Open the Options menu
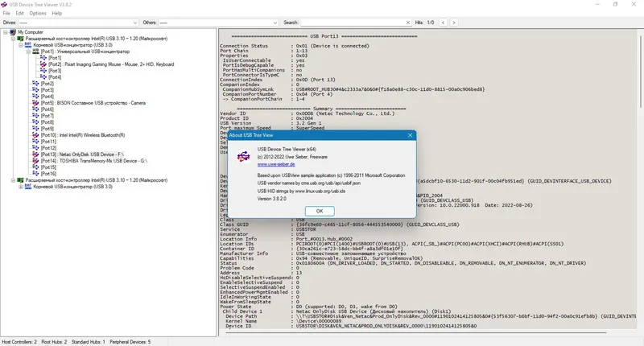Viewport: 644px width, 346px height. click(38, 13)
